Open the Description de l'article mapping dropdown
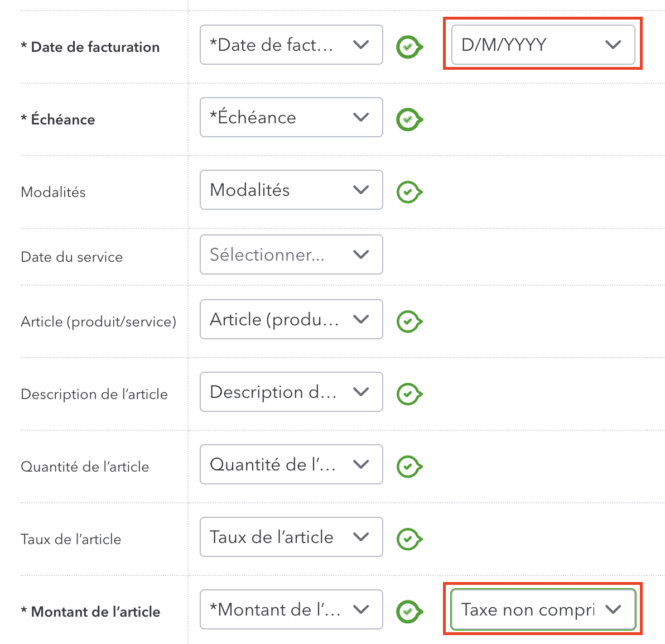 pyautogui.click(x=291, y=392)
